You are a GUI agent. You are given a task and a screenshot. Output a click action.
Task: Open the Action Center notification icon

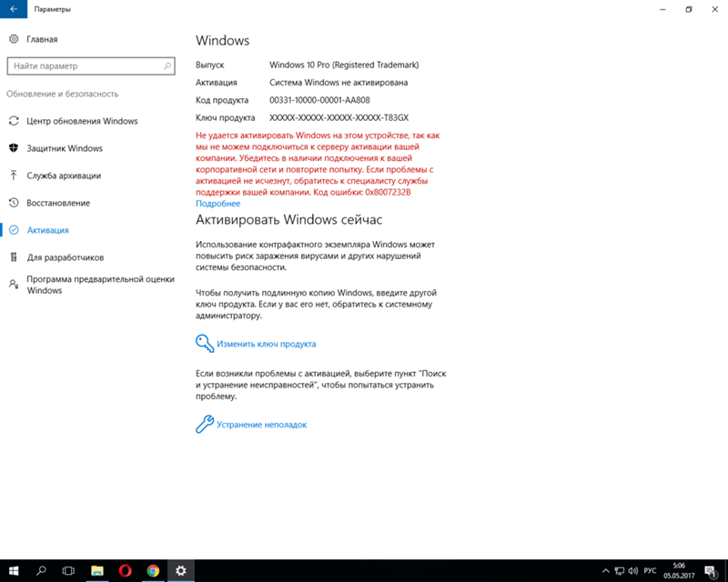point(711,571)
